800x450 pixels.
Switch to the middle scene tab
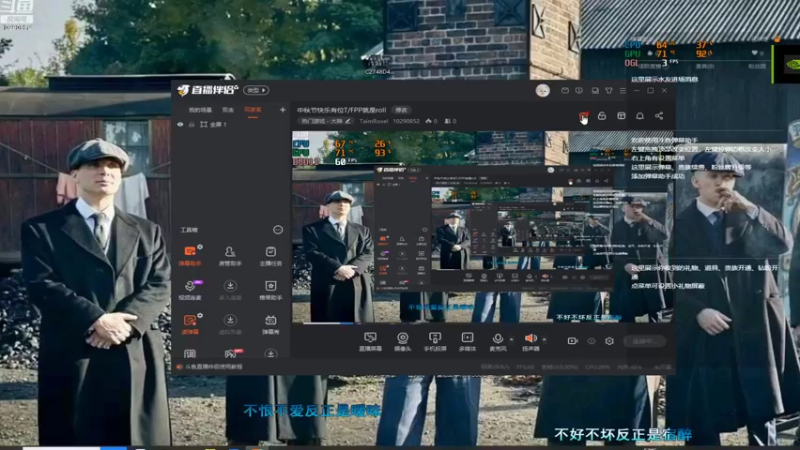(x=228, y=110)
